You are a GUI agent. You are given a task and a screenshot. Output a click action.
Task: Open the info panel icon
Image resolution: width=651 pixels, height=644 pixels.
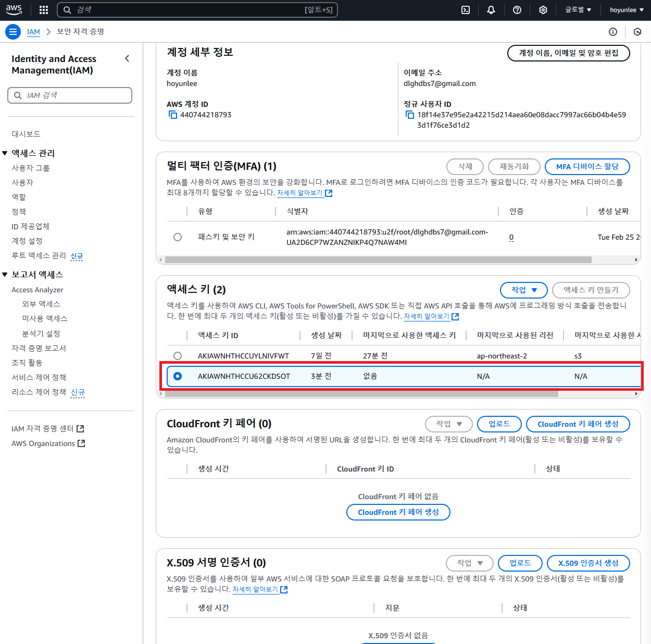(613, 32)
